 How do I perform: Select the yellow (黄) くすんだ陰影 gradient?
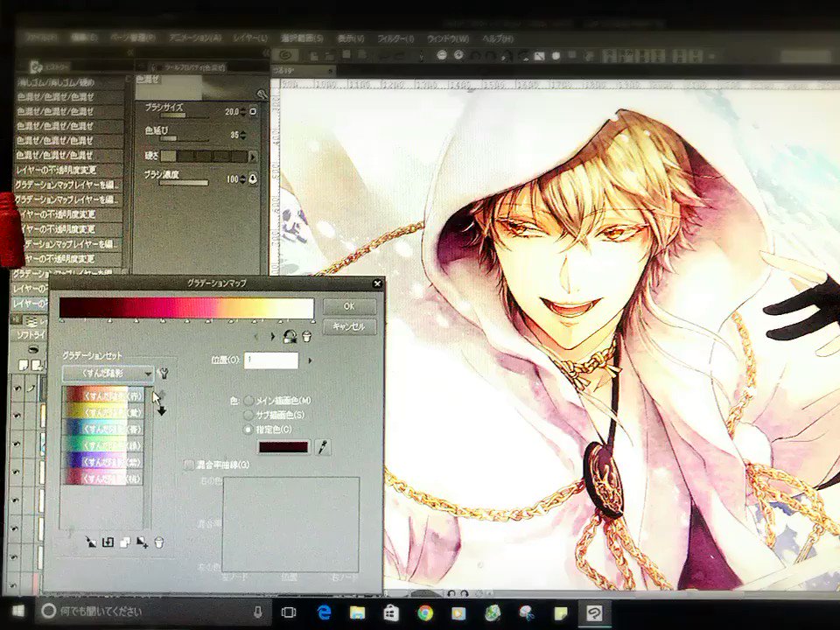104,412
